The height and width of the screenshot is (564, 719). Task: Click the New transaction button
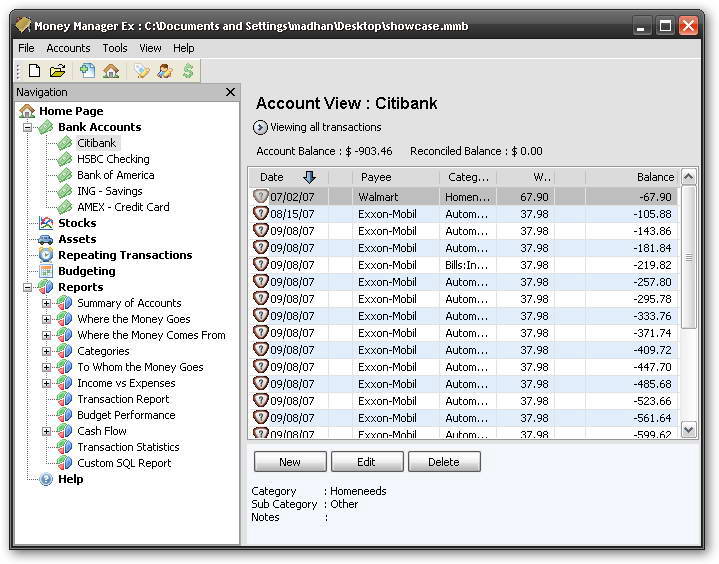(x=290, y=462)
